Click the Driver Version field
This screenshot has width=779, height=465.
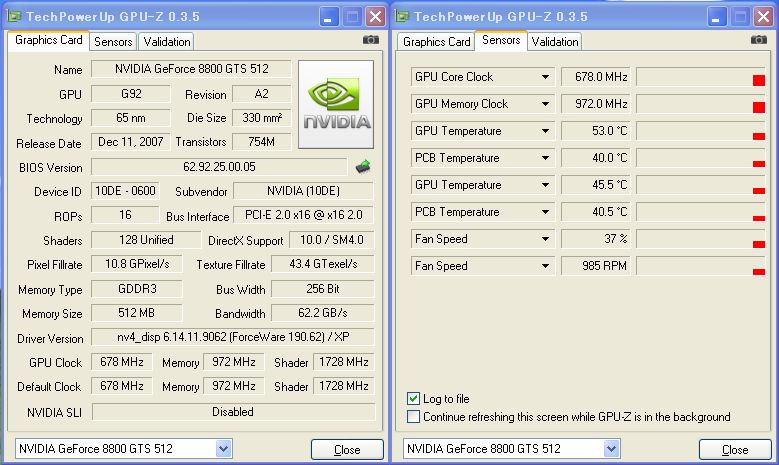click(233, 337)
